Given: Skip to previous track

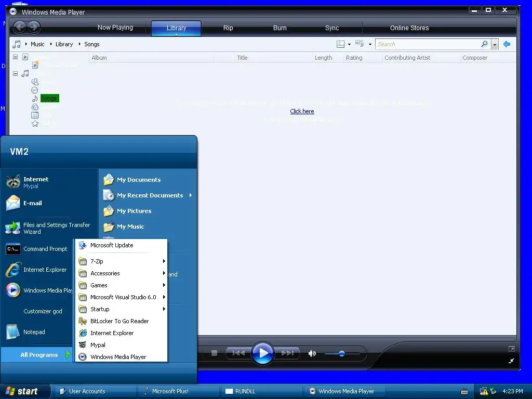Looking at the screenshot, I should pos(238,353).
